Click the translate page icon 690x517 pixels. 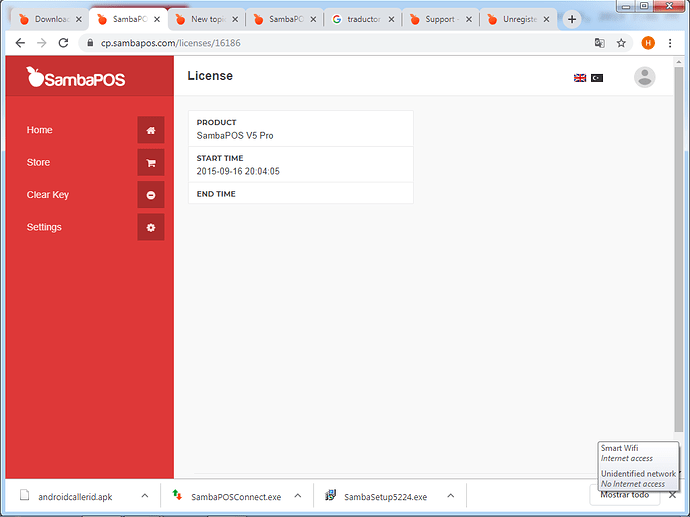pyautogui.click(x=599, y=43)
